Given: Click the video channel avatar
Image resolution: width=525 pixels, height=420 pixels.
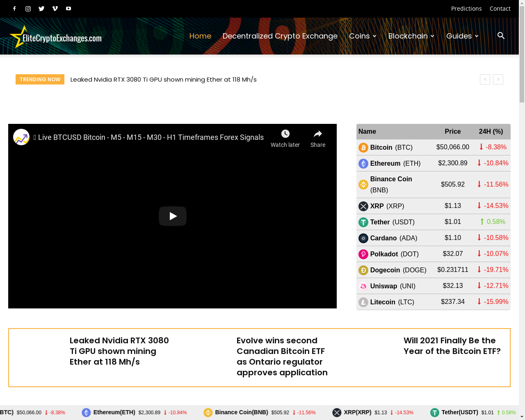Looking at the screenshot, I should tap(21, 137).
